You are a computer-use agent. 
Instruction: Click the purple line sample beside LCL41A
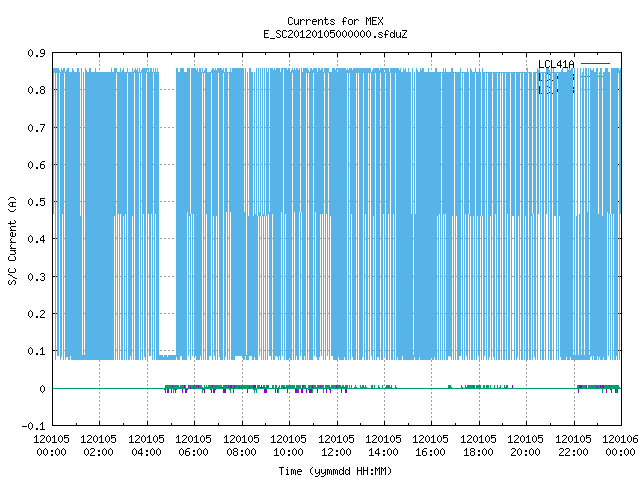click(595, 64)
